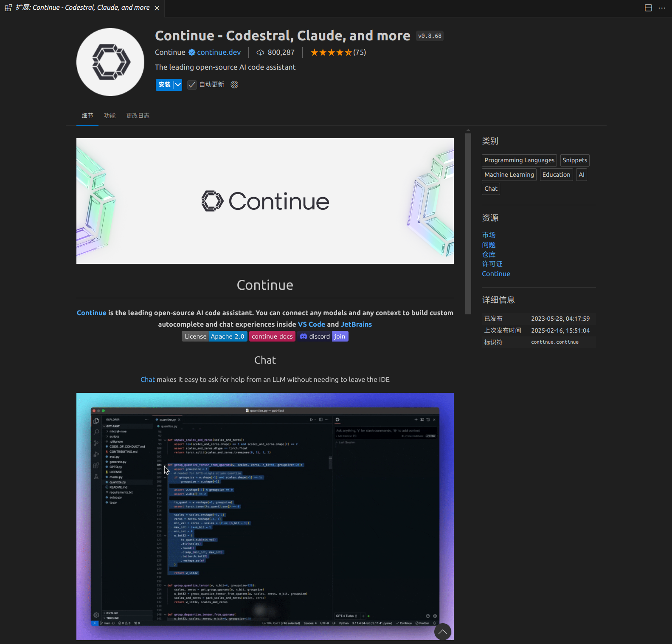This screenshot has height=644, width=672.
Task: Select the Snippets category tag
Action: click(575, 160)
